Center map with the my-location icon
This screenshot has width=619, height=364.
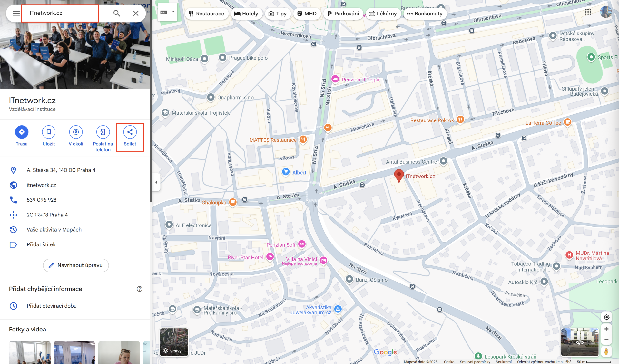pos(607,317)
